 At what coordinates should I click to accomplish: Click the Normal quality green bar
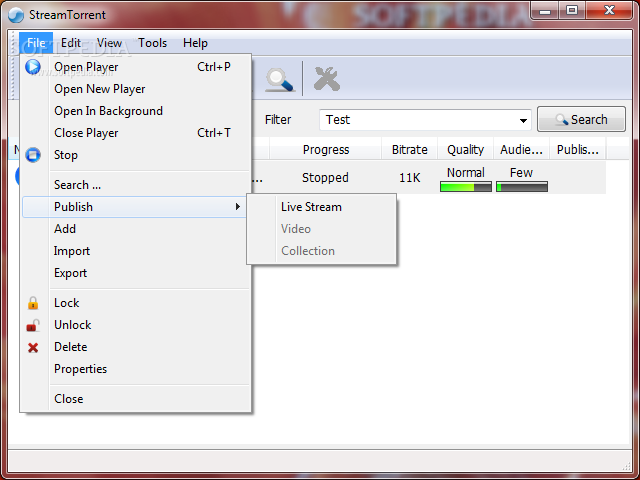coord(466,187)
